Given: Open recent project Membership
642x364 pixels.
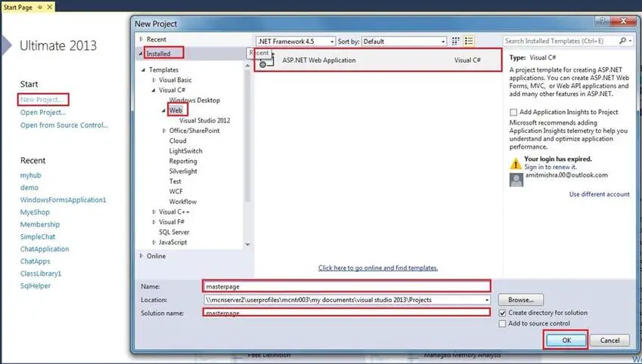Looking at the screenshot, I should pyautogui.click(x=40, y=224).
